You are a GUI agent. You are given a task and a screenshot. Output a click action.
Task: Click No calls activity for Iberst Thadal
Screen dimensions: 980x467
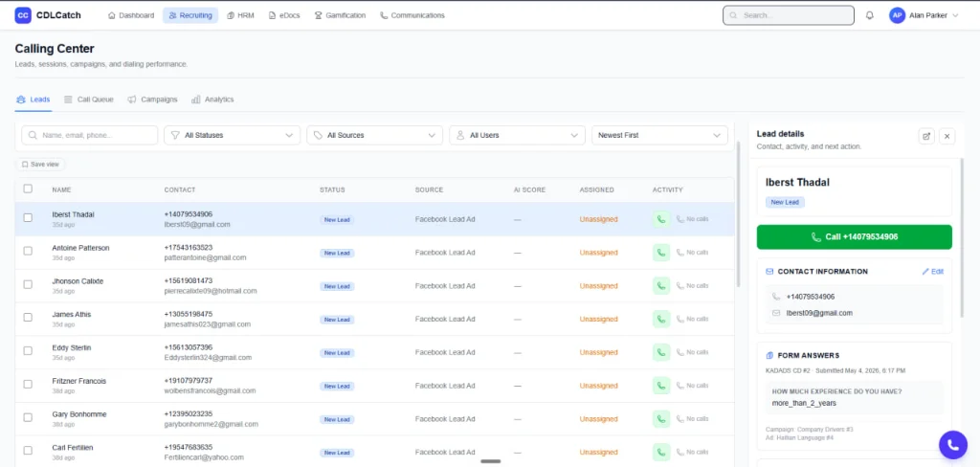pyautogui.click(x=693, y=219)
